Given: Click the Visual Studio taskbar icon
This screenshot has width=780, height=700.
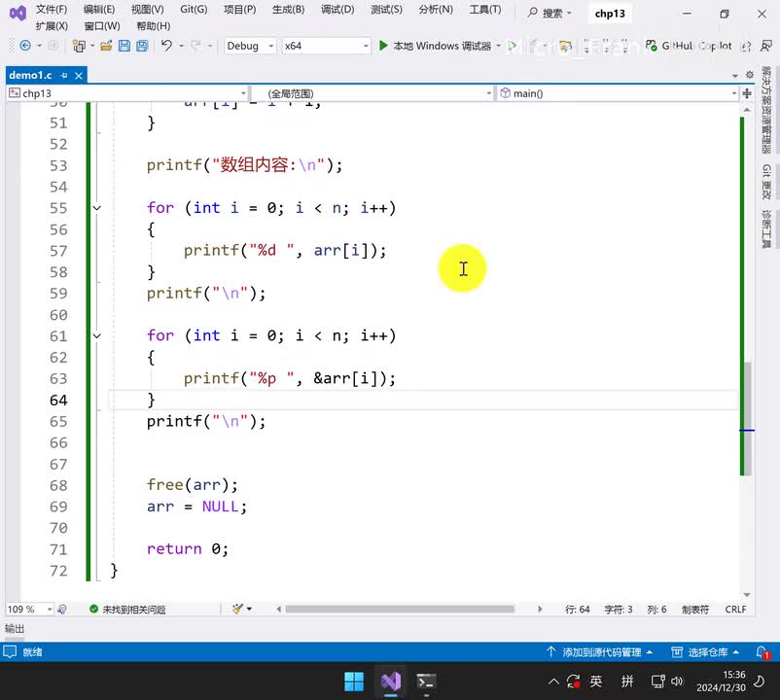Looking at the screenshot, I should pos(391,682).
